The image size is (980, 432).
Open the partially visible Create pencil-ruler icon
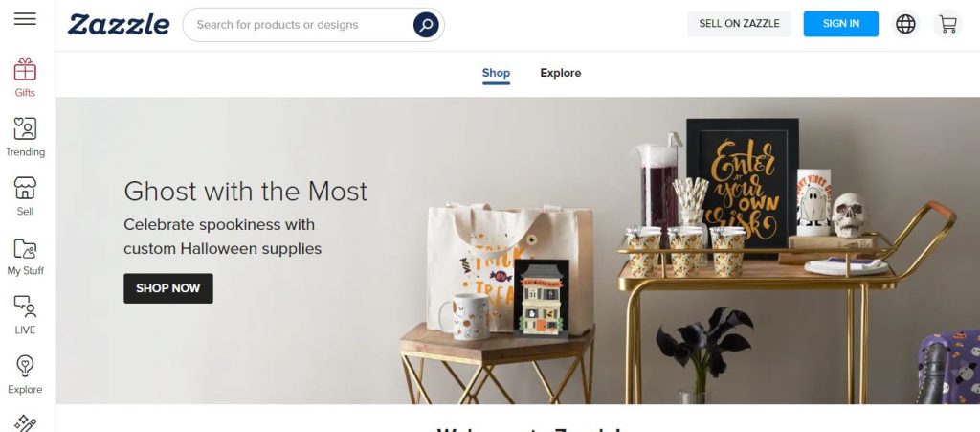pos(25,423)
